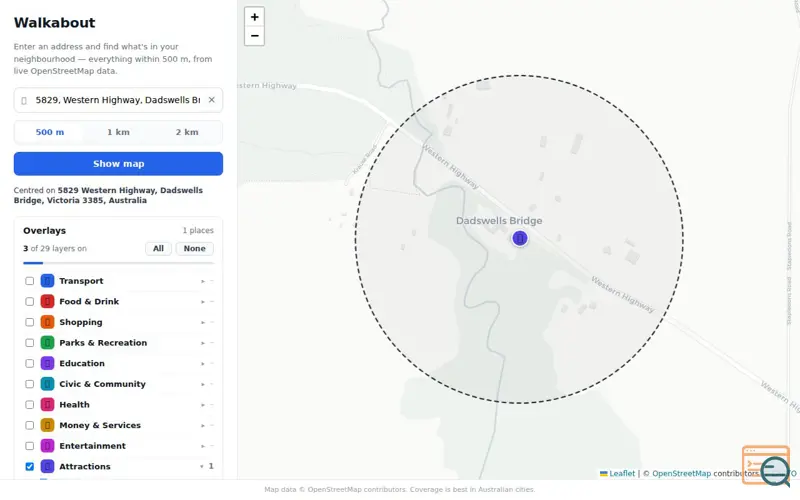This screenshot has height=500, width=800.
Task: Expand the Food & Drink category arrow
Action: (x=203, y=302)
